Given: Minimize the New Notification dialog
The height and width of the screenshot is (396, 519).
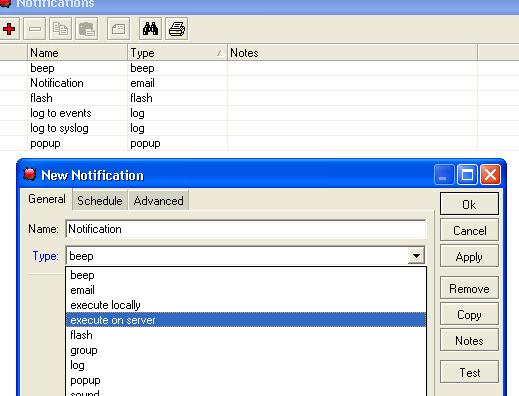Looking at the screenshot, I should click(444, 174).
